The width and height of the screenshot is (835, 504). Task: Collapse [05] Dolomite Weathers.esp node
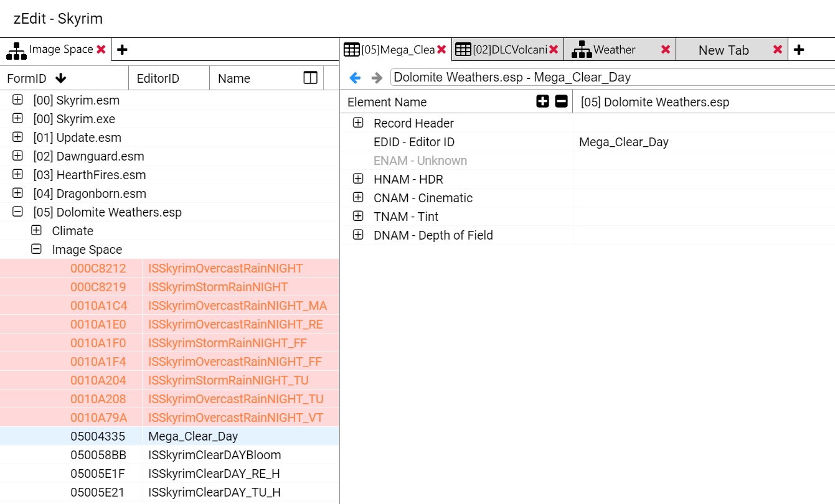pos(17,212)
